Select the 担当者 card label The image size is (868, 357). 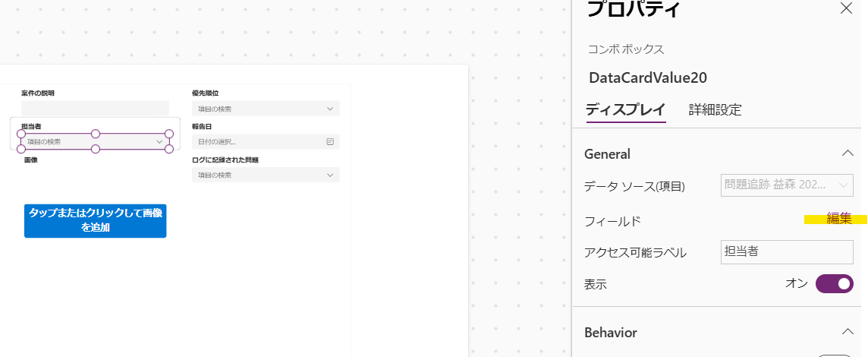click(32, 126)
